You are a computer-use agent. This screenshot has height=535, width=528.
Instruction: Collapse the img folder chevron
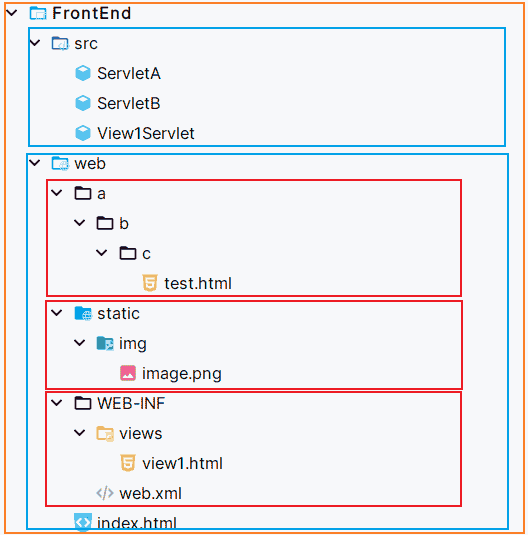pyautogui.click(x=80, y=343)
